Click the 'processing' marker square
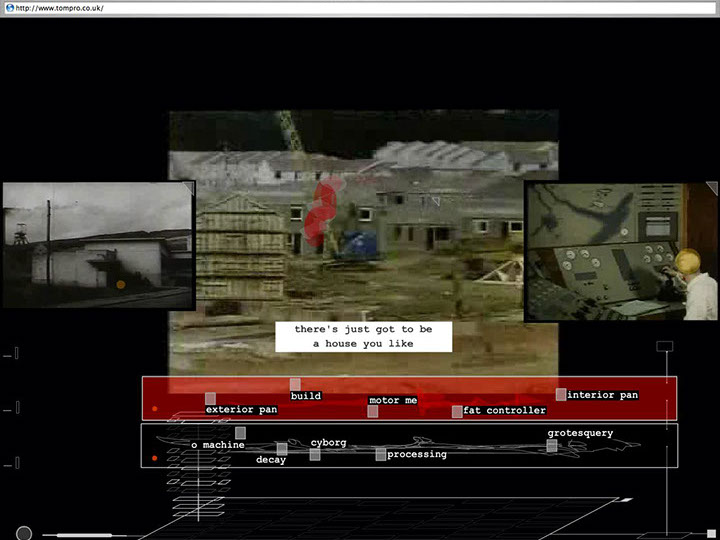This screenshot has height=540, width=720. [380, 454]
